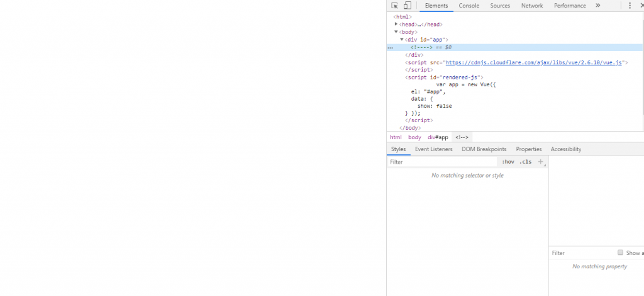Click the Styles Filter input field
Screen dimensions: 644x296
tap(442, 162)
